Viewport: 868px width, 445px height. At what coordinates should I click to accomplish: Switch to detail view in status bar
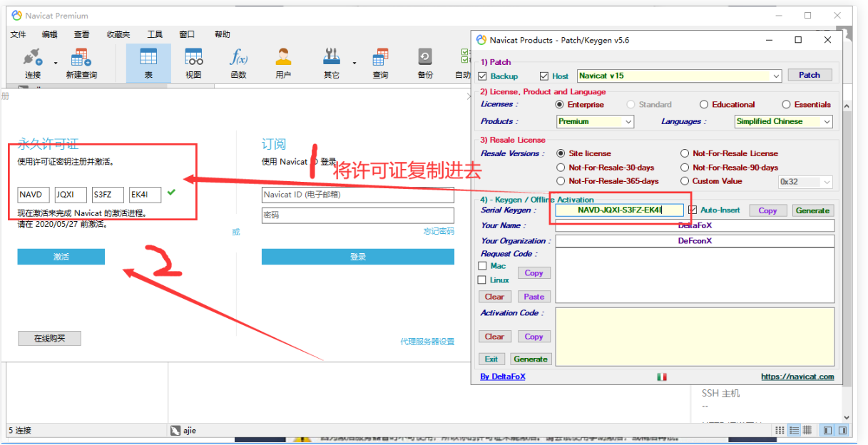(x=794, y=431)
